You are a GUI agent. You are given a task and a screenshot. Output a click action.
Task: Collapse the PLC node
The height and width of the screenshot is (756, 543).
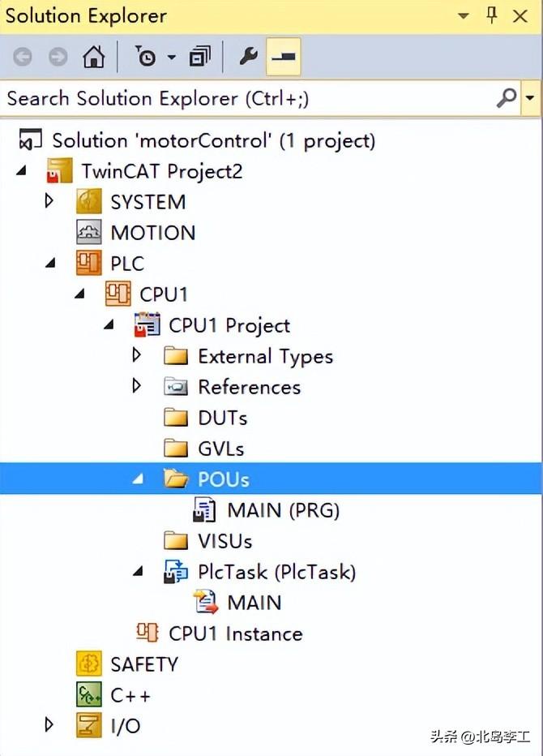(x=50, y=263)
